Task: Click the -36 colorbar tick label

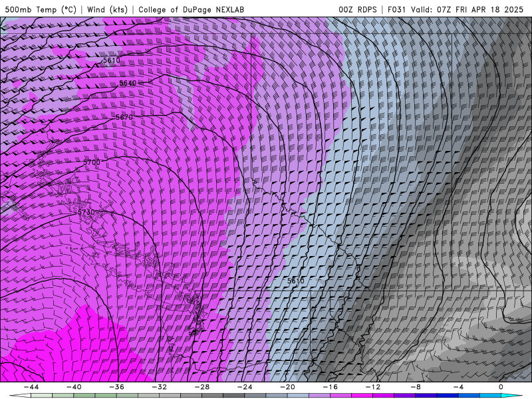Action: (116, 387)
